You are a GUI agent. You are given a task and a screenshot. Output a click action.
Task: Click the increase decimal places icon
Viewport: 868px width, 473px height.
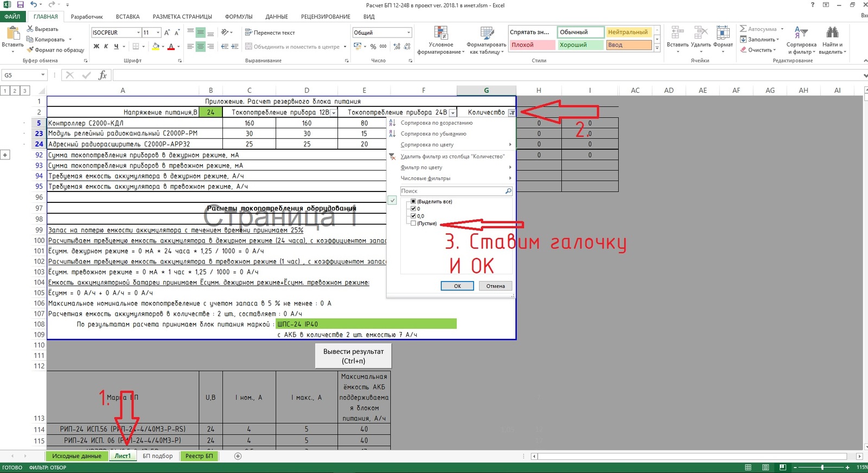(x=397, y=47)
